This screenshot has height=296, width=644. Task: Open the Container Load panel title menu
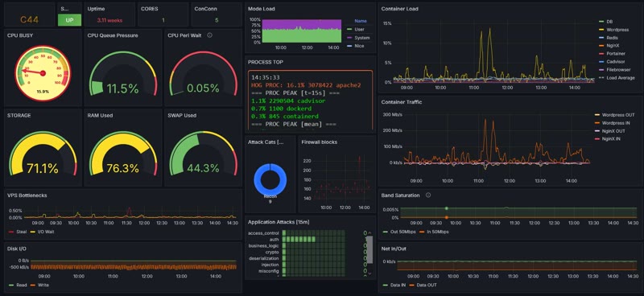[x=399, y=9]
